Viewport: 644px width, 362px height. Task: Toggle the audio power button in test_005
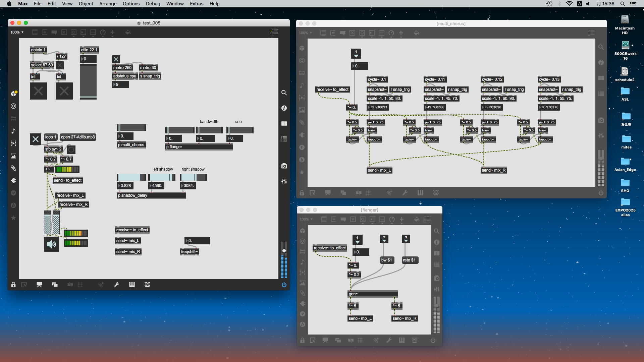click(284, 285)
